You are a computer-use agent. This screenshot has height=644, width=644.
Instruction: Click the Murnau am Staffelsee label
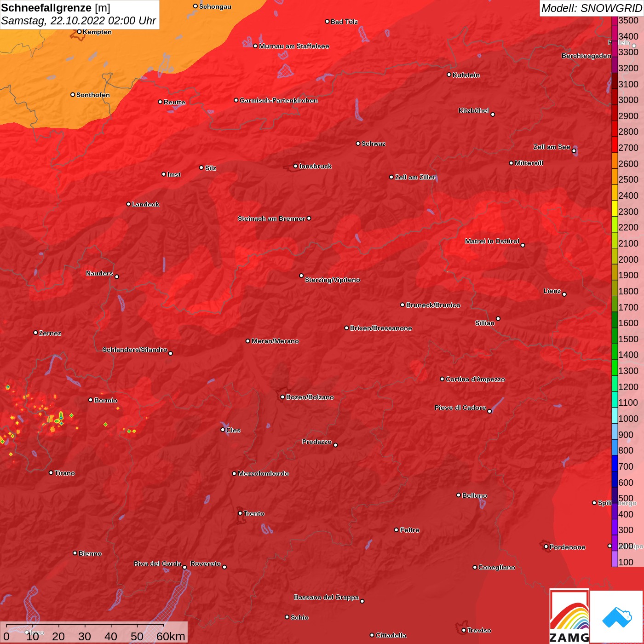click(294, 46)
